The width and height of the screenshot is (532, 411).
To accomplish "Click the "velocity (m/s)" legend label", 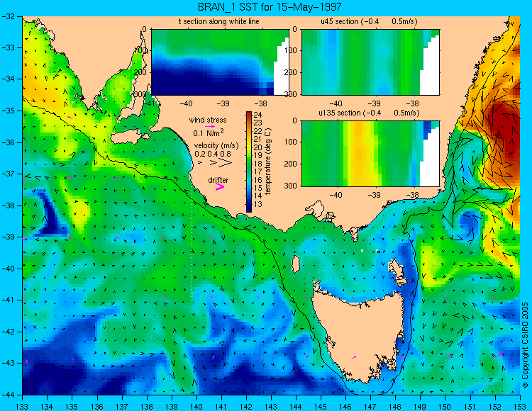I will click(x=216, y=145).
